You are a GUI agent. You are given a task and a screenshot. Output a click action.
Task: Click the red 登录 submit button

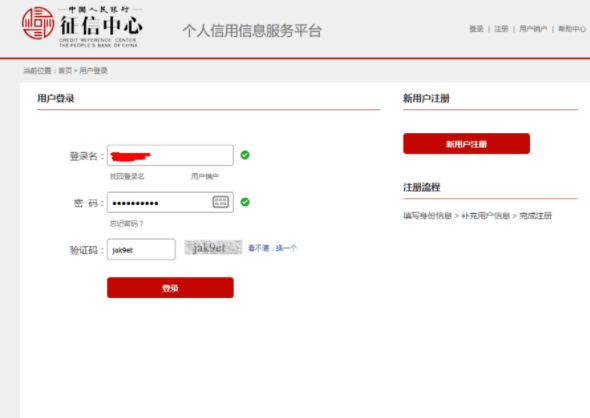click(170, 288)
